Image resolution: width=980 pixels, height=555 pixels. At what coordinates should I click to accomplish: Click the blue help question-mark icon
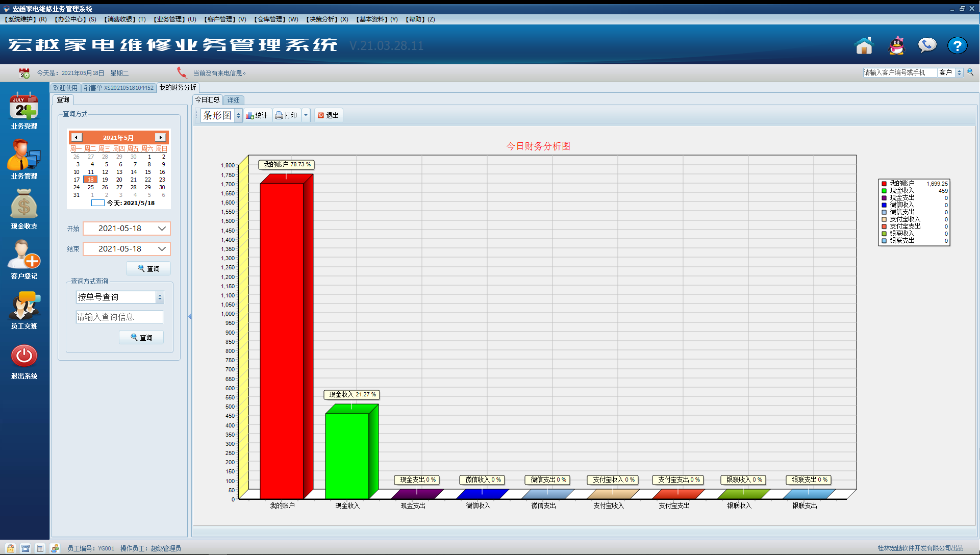[957, 46]
